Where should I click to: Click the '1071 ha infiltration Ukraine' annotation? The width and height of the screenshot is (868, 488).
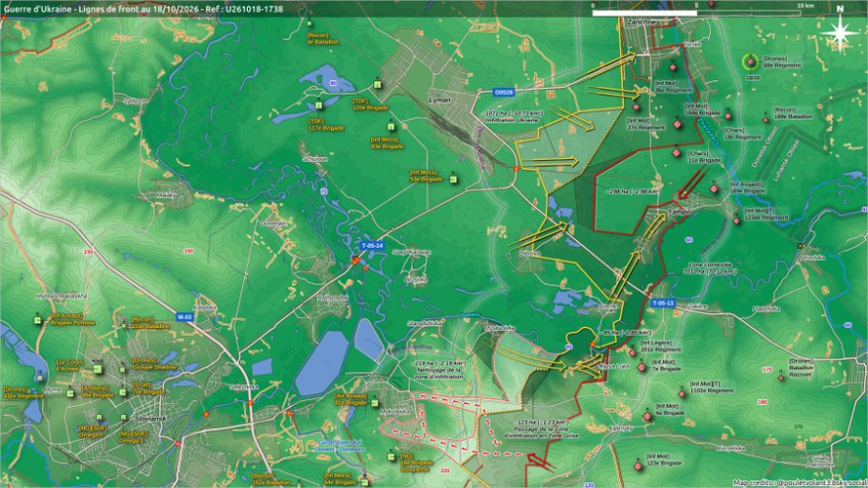[513, 117]
